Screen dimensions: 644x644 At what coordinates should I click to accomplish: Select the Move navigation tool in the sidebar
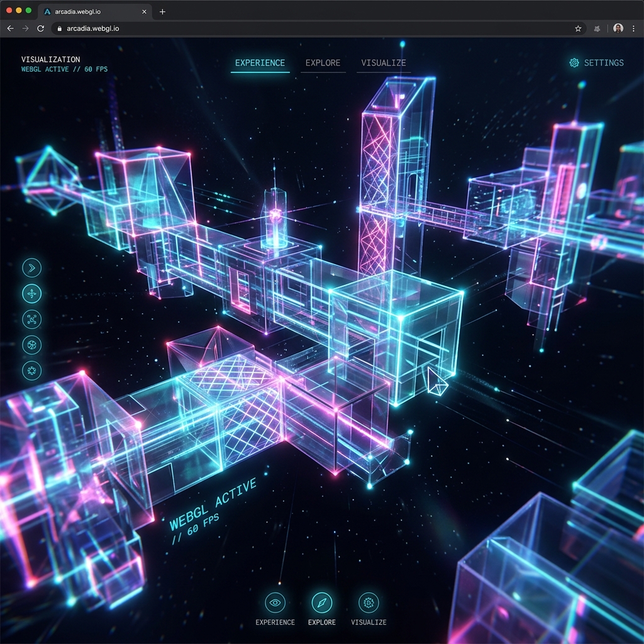click(x=31, y=293)
